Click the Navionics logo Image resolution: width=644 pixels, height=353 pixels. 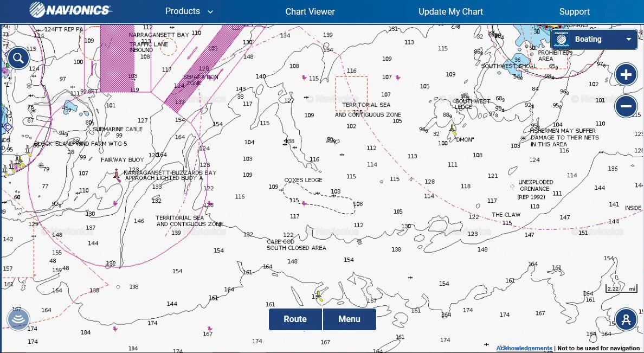click(x=70, y=10)
